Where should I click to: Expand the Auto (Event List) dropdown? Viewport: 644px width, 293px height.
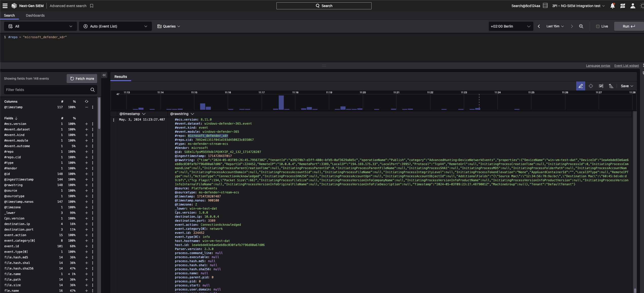pyautogui.click(x=115, y=26)
